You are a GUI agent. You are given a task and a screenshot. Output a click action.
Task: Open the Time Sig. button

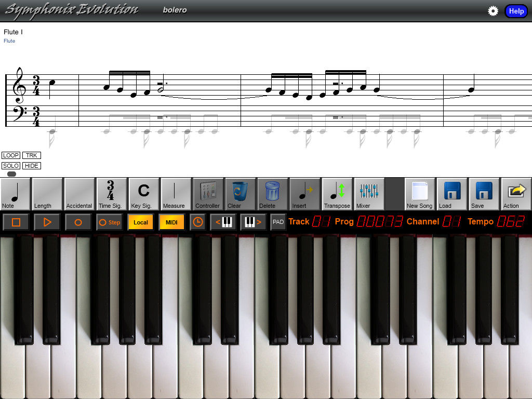point(111,194)
